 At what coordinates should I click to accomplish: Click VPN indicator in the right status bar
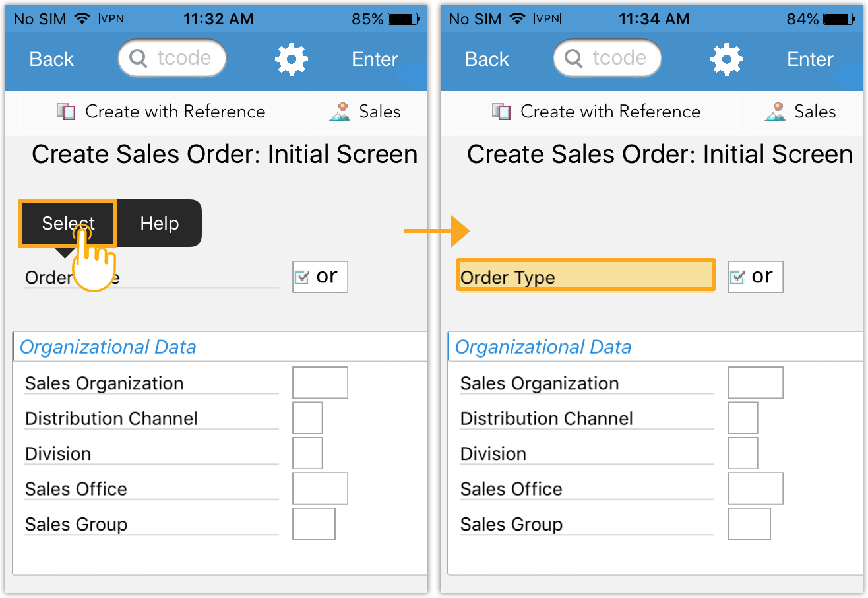click(547, 19)
